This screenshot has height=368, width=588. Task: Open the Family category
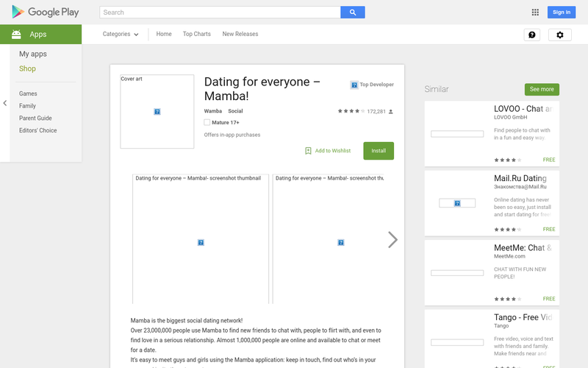[27, 106]
